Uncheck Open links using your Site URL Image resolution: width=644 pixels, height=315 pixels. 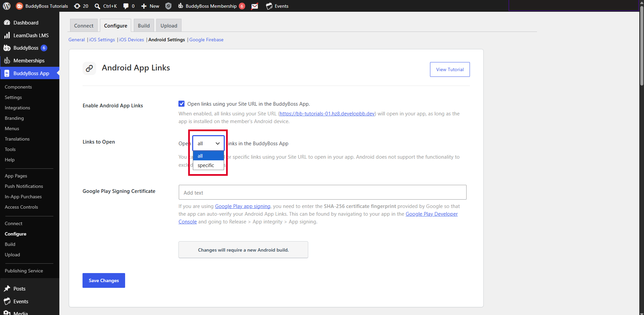coord(181,104)
